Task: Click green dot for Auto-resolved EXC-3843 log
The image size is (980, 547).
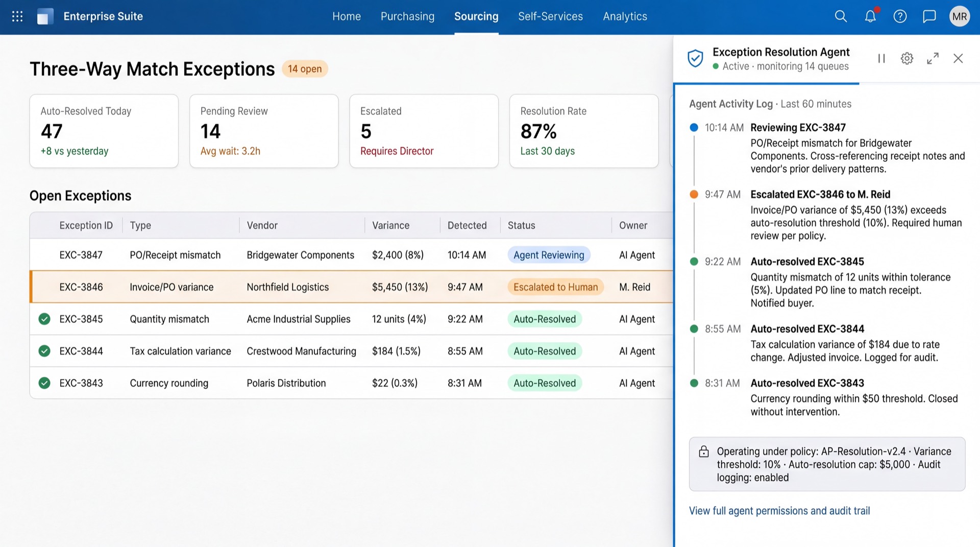Action: click(x=694, y=383)
